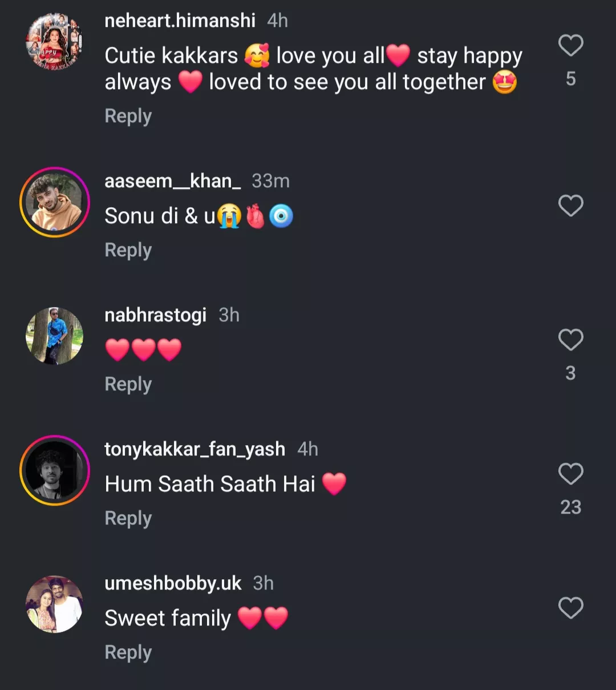View the 23 likes count on Yash's comment
Viewport: 616px width, 690px height.
570,507
